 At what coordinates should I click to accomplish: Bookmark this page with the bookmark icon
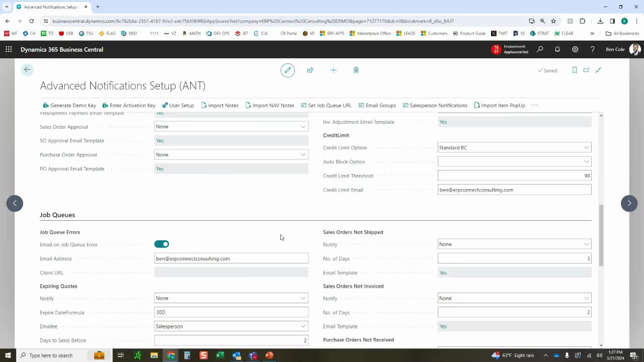pos(575,70)
